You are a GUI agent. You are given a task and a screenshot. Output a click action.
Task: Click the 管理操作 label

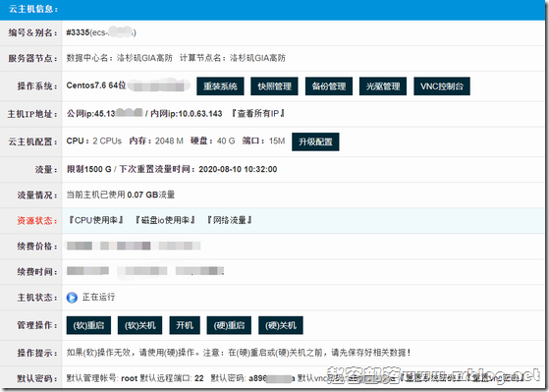(37, 325)
